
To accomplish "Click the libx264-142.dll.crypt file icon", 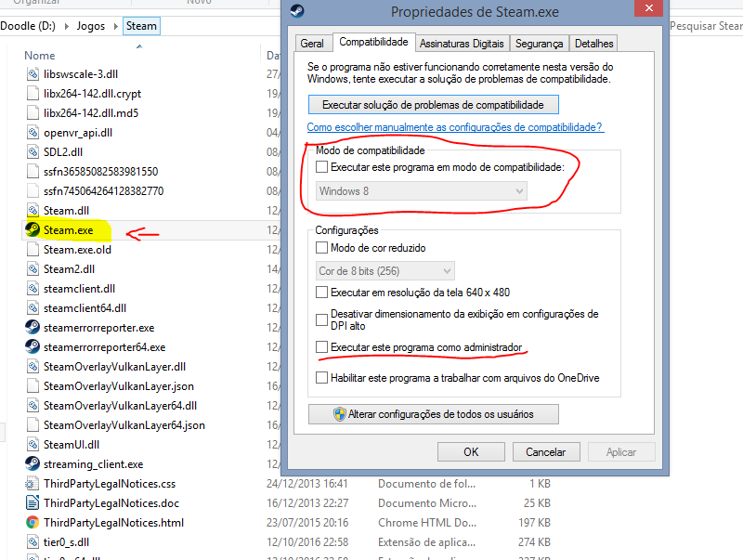I will pyautogui.click(x=33, y=93).
